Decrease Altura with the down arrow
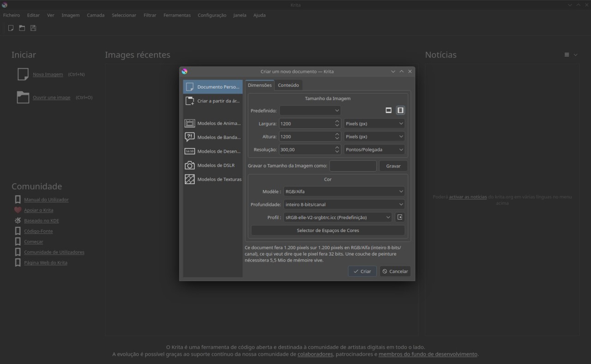591x364 pixels. click(337, 139)
